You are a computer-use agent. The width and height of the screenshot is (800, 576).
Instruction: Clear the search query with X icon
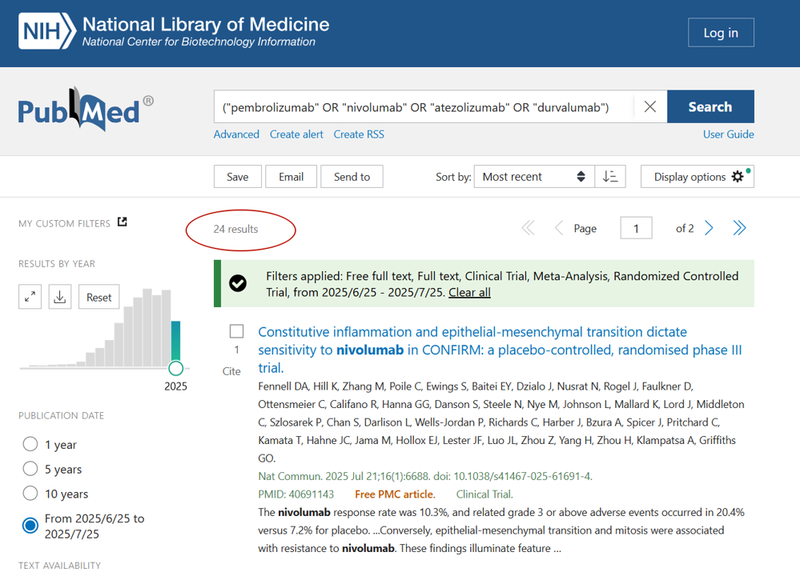(649, 107)
